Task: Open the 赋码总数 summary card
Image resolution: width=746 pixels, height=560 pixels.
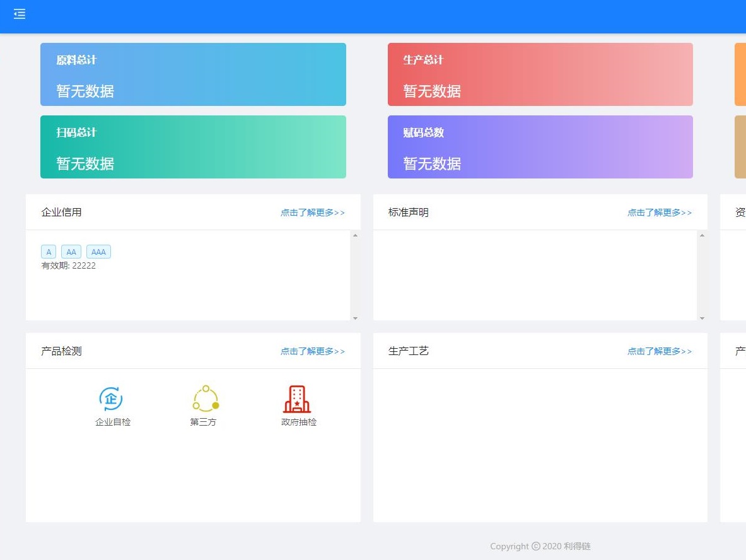Action: point(540,147)
